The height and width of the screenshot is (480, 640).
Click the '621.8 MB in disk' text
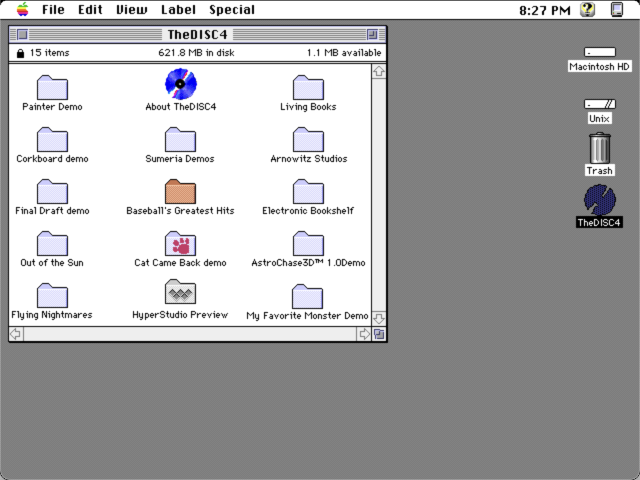click(196, 53)
